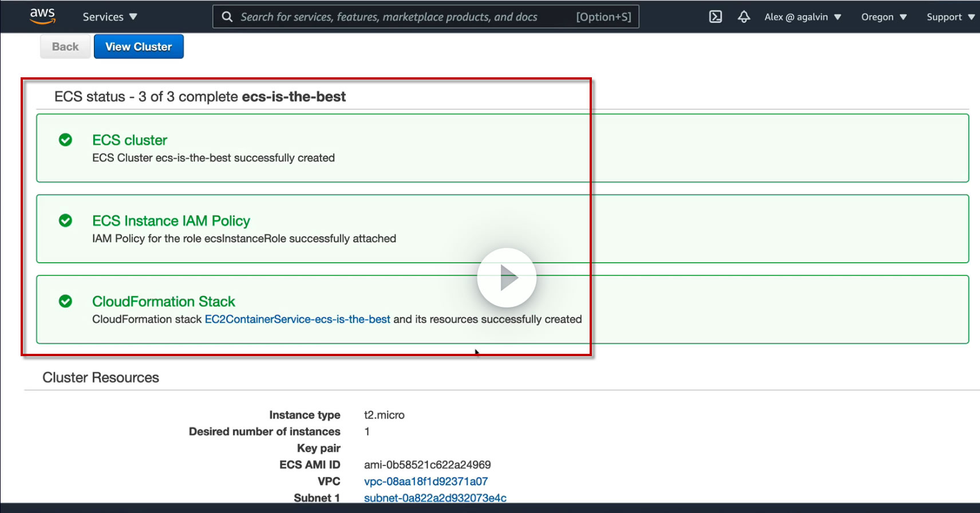
Task: Focus the AWS services search field
Action: [x=426, y=17]
